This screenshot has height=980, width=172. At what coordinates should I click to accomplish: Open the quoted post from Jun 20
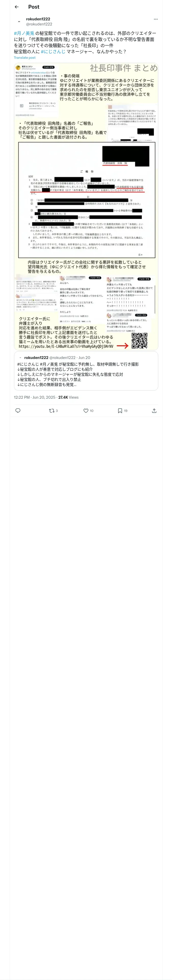click(x=86, y=371)
